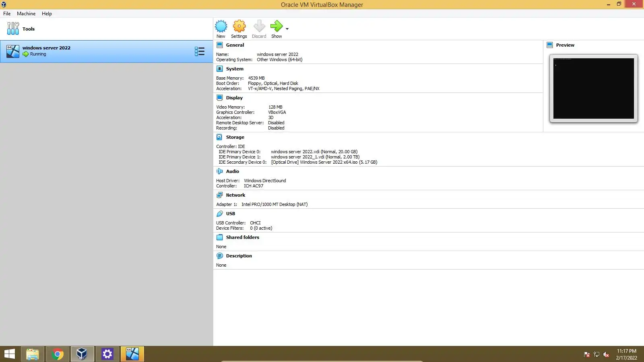Open File Explorer from the taskbar
Image resolution: width=644 pixels, height=362 pixels.
pyautogui.click(x=33, y=354)
